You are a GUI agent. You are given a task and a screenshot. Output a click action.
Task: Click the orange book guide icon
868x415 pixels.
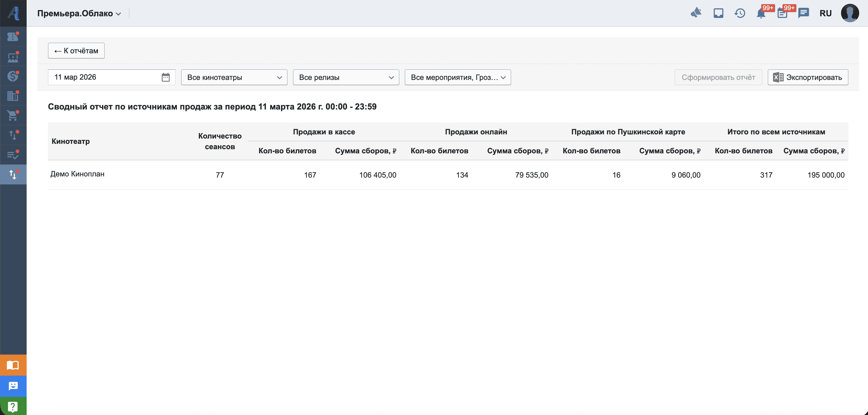point(13,365)
